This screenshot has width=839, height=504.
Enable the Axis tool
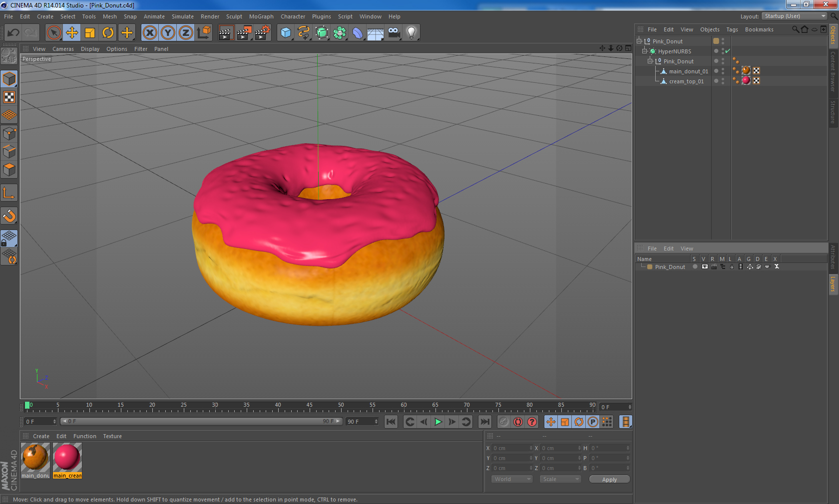pyautogui.click(x=9, y=193)
